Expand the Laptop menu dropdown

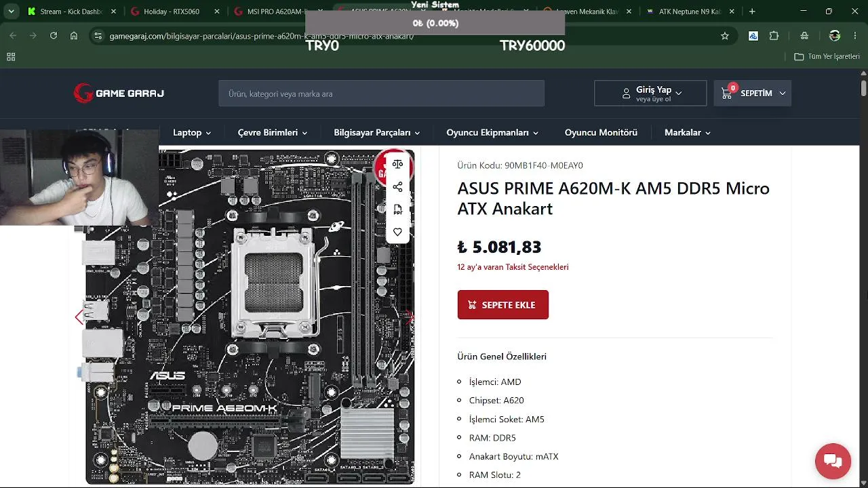tap(192, 133)
